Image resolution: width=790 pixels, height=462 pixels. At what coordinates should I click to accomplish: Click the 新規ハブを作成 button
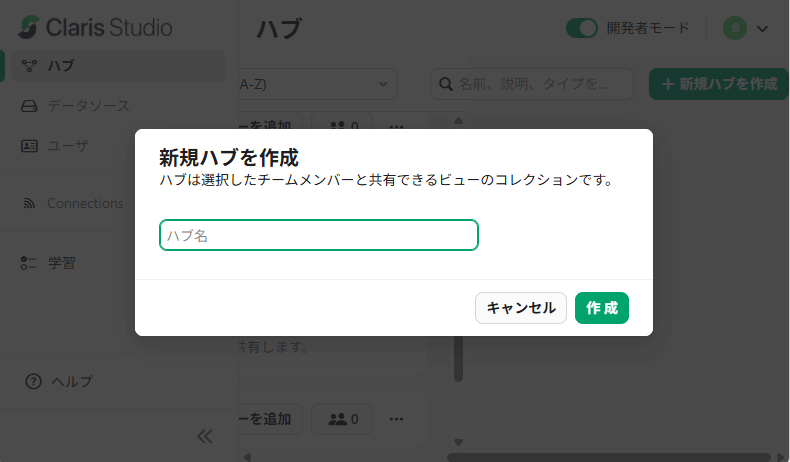click(718, 84)
